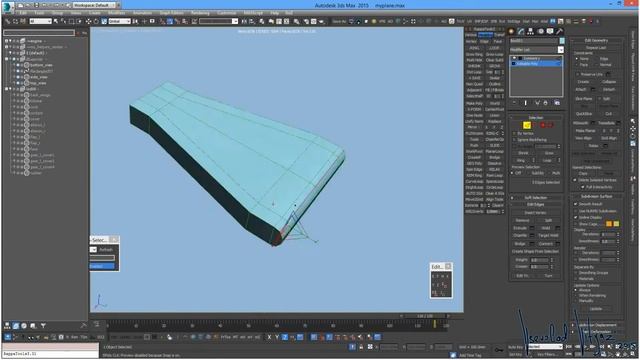Click the QuickSlice button
The image size is (640, 360).
(584, 114)
